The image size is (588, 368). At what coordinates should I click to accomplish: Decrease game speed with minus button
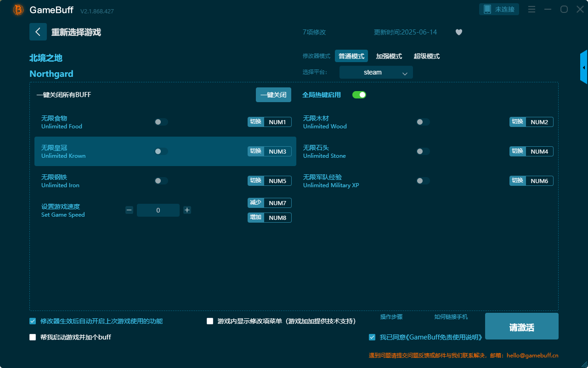click(130, 210)
